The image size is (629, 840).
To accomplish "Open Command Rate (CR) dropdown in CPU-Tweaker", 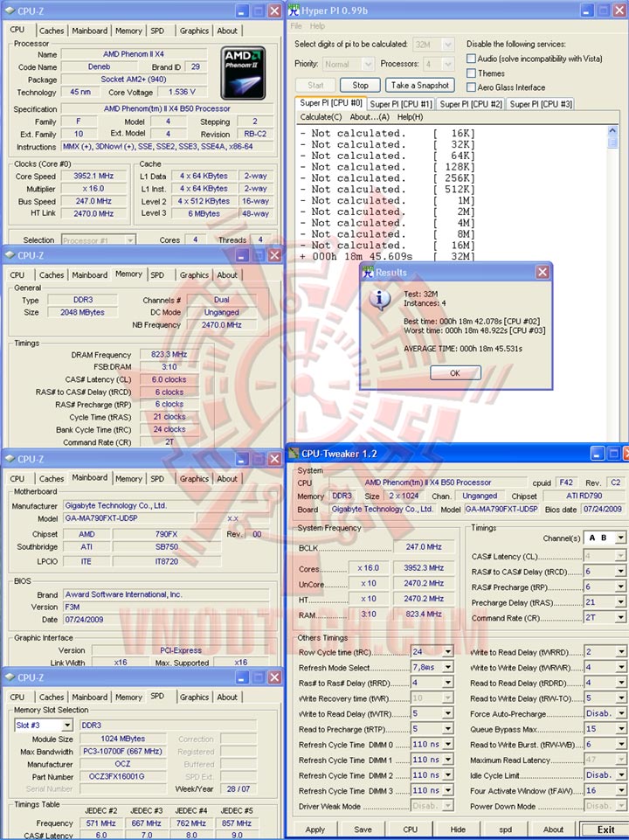I will tap(620, 617).
